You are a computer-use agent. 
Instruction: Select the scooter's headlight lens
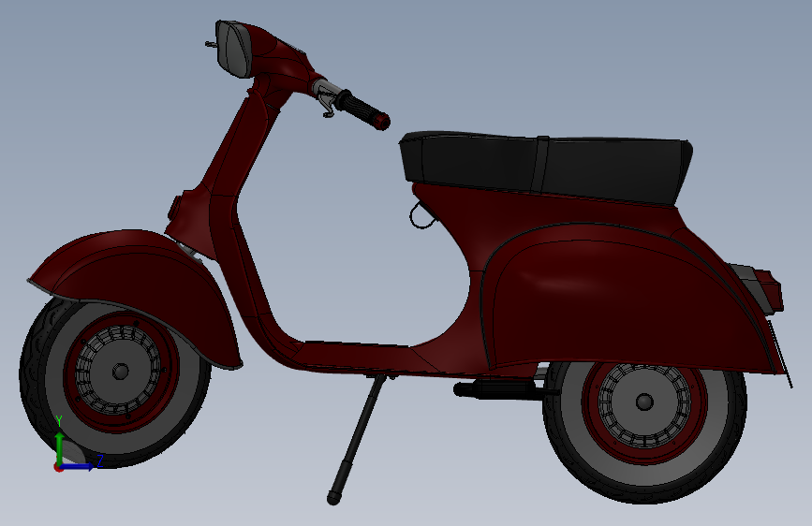234,50
